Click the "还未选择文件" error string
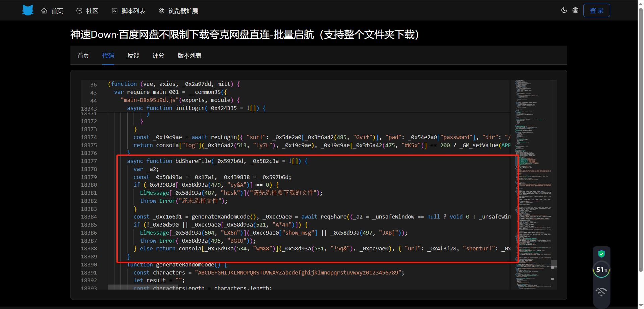The width and height of the screenshot is (644, 309). 200,201
